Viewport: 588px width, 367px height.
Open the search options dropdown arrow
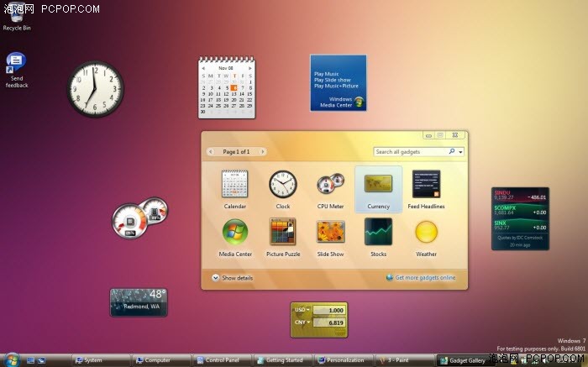pos(460,152)
